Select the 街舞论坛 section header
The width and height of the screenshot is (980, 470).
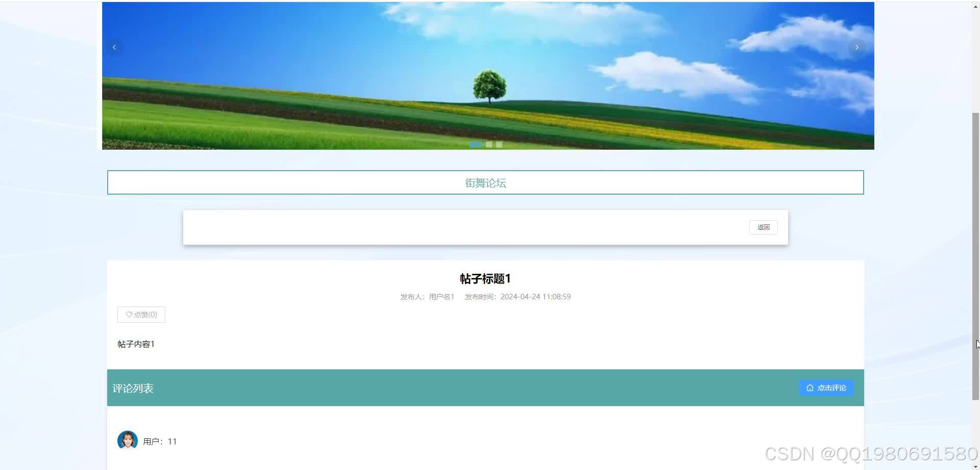(485, 182)
